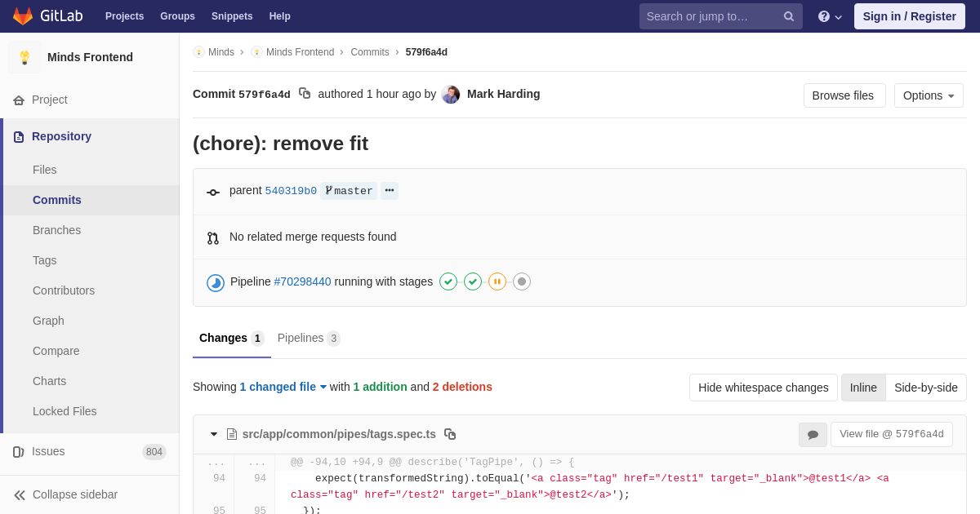The height and width of the screenshot is (514, 980).
Task: Click the Issues icon in sidebar
Action: (19, 451)
